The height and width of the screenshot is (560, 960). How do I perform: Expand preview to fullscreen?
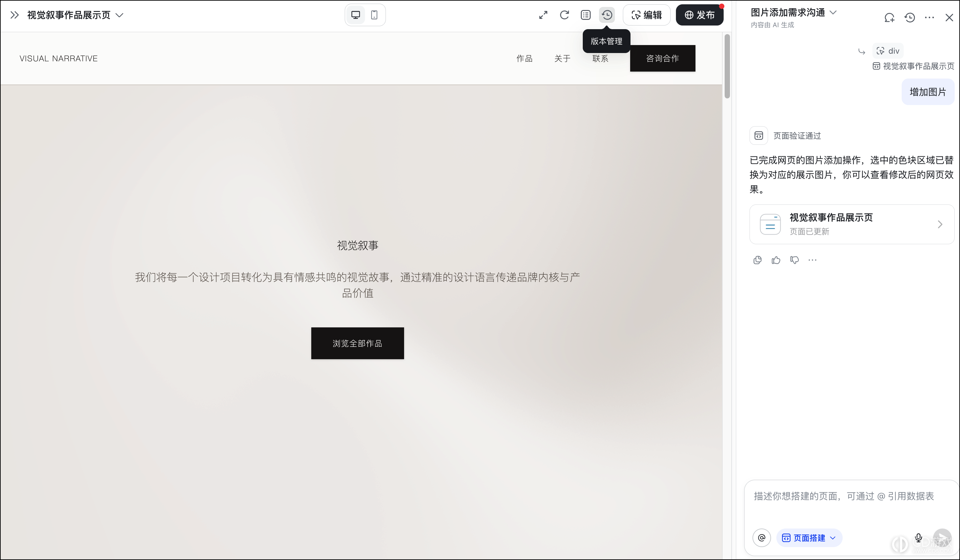tap(543, 15)
